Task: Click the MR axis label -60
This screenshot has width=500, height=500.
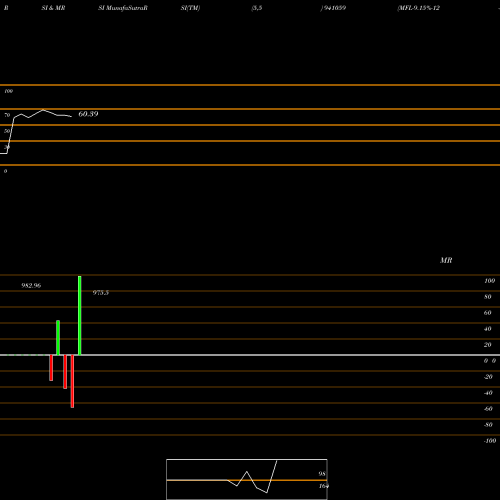Action: (x=488, y=409)
